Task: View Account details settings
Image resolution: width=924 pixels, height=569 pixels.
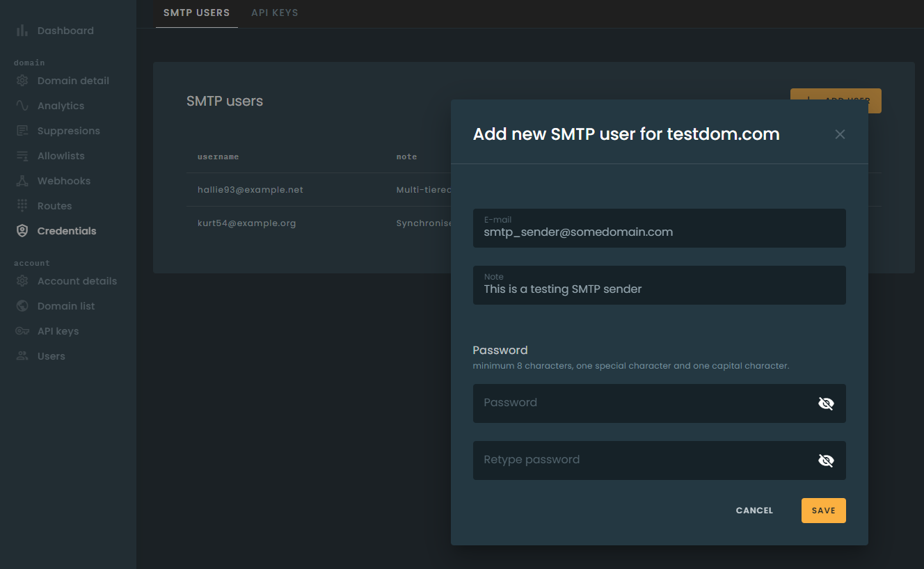Action: tap(77, 280)
